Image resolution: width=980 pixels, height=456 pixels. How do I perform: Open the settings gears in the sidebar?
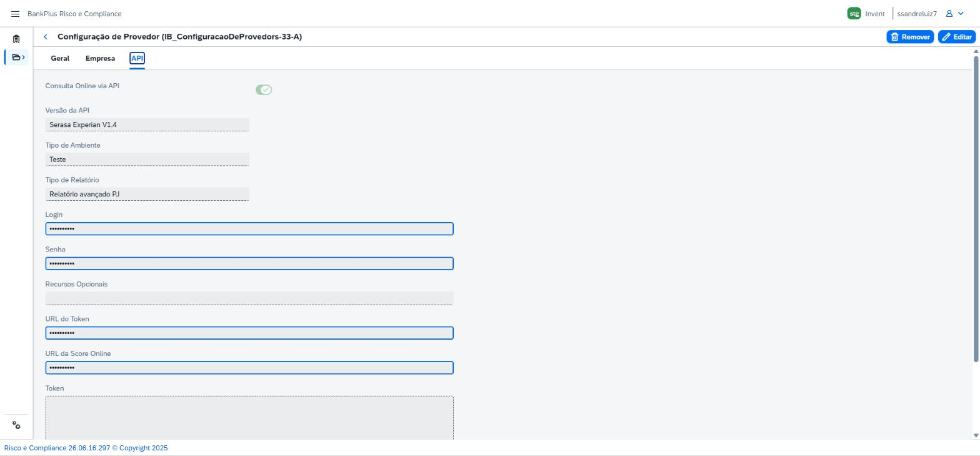pyautogui.click(x=16, y=425)
